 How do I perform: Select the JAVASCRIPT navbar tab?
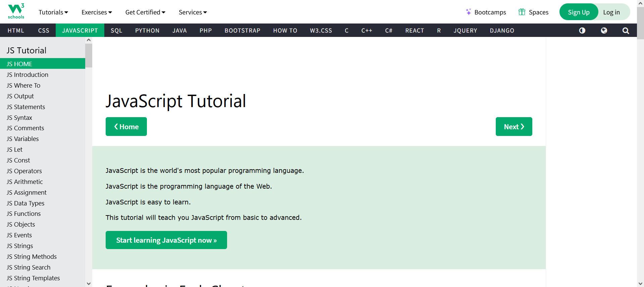[80, 30]
